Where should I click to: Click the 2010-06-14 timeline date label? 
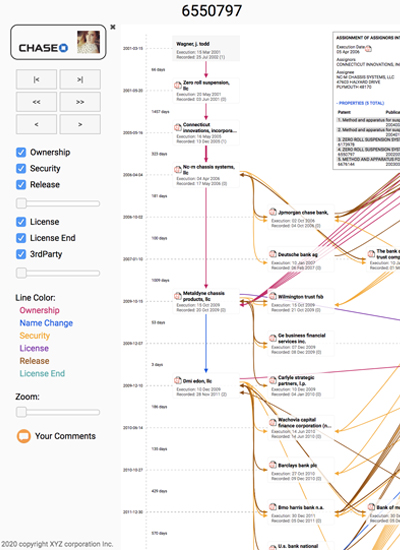point(133,428)
